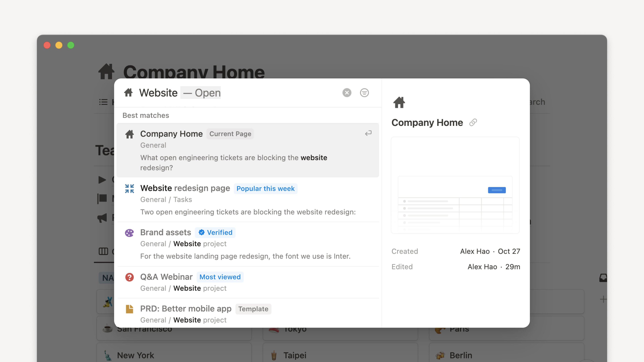Click the Website redesign question snippet text
The width and height of the screenshot is (644, 362).
pos(233,163)
